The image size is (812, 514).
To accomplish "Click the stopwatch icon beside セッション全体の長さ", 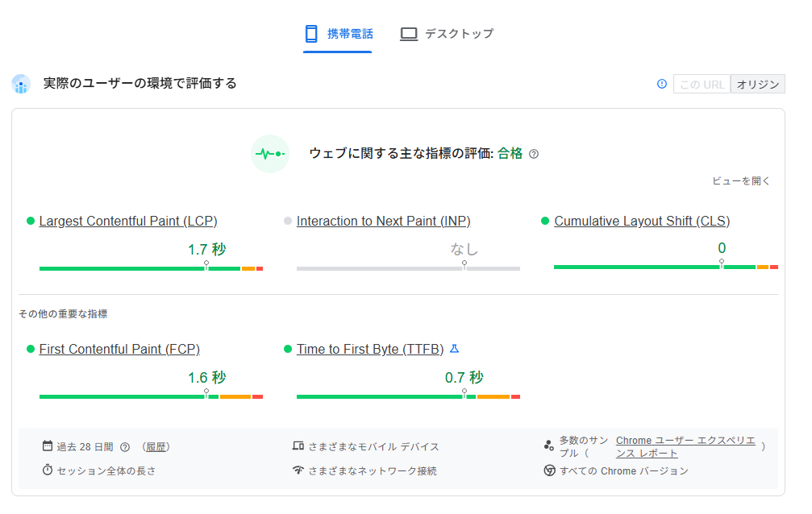I will point(48,470).
